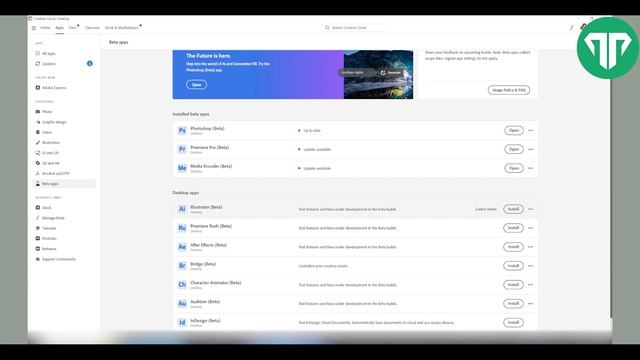
Task: Open Support Community in the sidebar
Action: (56, 259)
